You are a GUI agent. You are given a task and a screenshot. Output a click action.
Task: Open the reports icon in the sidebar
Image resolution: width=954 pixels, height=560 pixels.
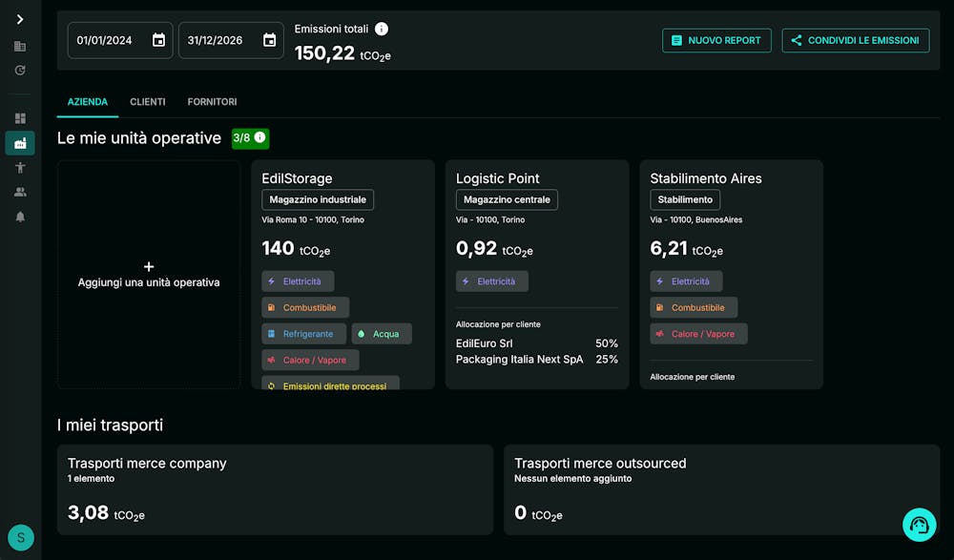pyautogui.click(x=19, y=46)
